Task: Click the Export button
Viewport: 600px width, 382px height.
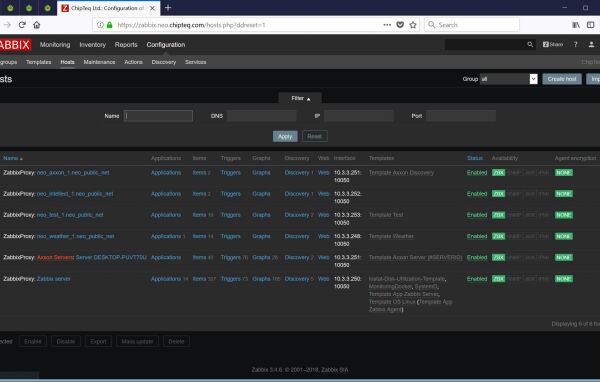Action: point(98,341)
